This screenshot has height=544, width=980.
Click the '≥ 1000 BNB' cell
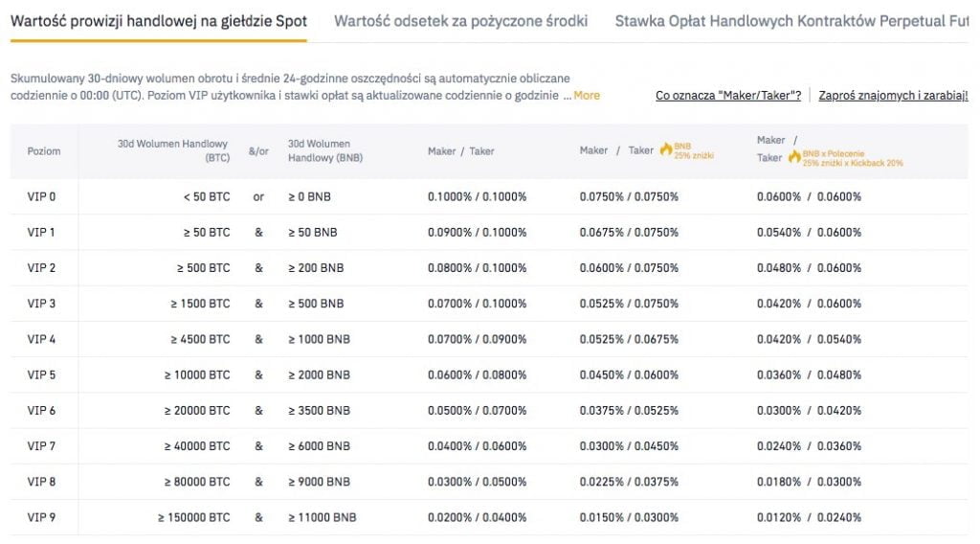click(319, 339)
